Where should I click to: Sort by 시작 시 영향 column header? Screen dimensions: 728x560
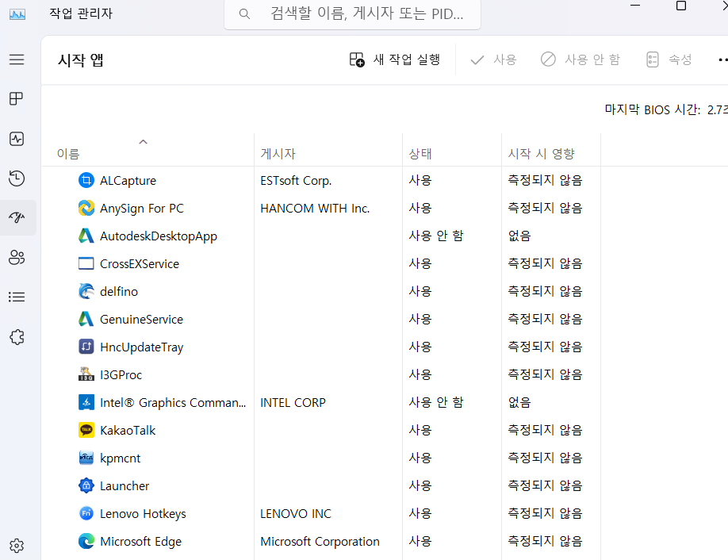pyautogui.click(x=542, y=154)
